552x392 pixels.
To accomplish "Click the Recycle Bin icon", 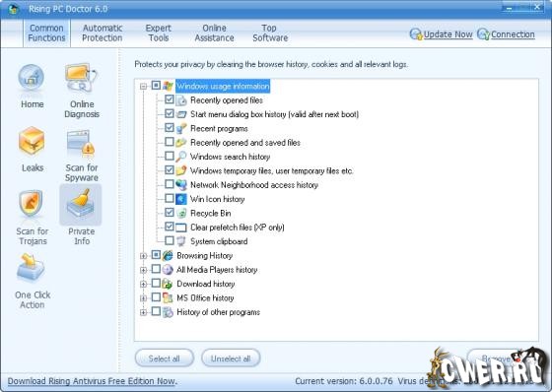I will pyautogui.click(x=181, y=214).
